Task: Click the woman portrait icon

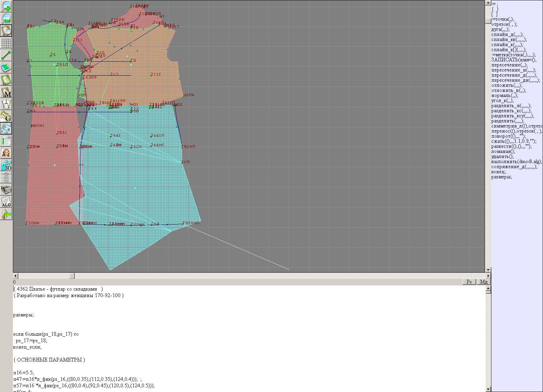Action: click(6, 153)
